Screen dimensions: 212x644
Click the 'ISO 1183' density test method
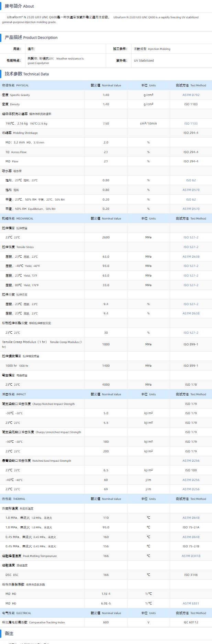coord(191,104)
